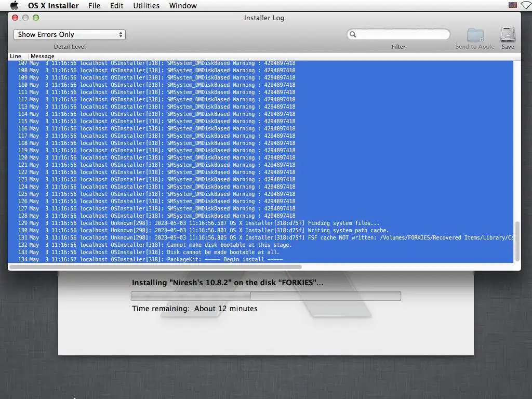Screen dimensions: 532x399
Task: Select the 'FSF cache NOT written' log line
Action: [x=261, y=237]
